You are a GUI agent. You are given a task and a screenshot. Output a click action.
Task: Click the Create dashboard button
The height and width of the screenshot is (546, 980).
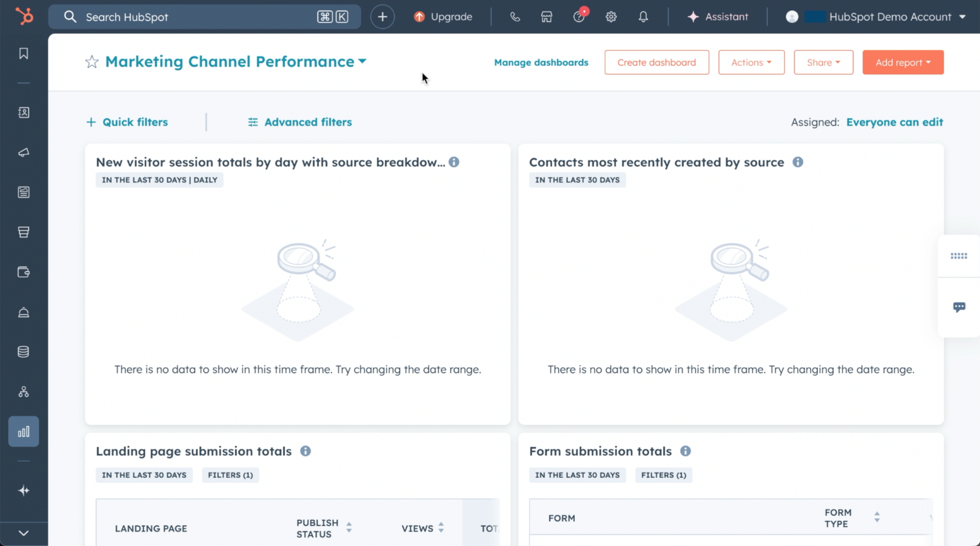(656, 62)
